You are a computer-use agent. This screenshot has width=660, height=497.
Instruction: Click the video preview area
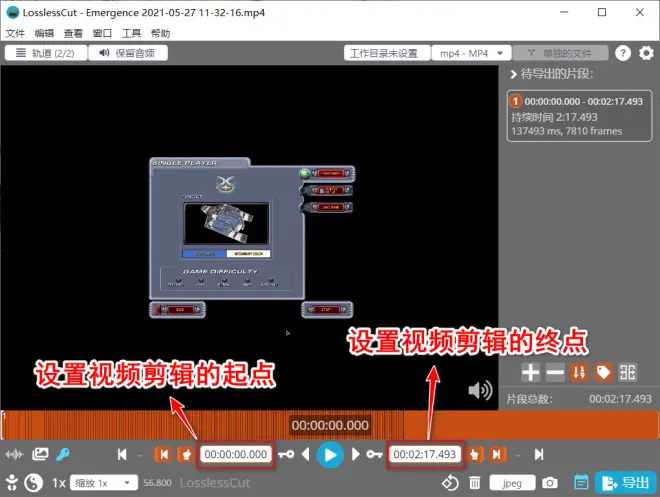coord(249,237)
